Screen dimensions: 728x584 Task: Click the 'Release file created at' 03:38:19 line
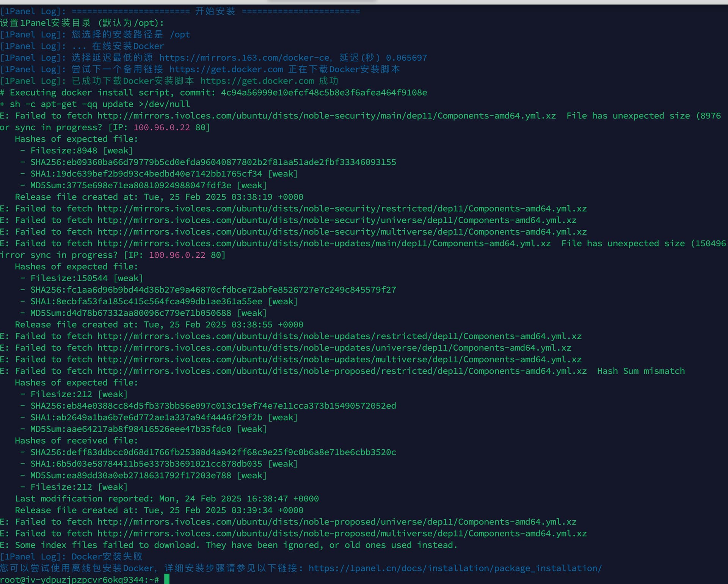coord(159,197)
